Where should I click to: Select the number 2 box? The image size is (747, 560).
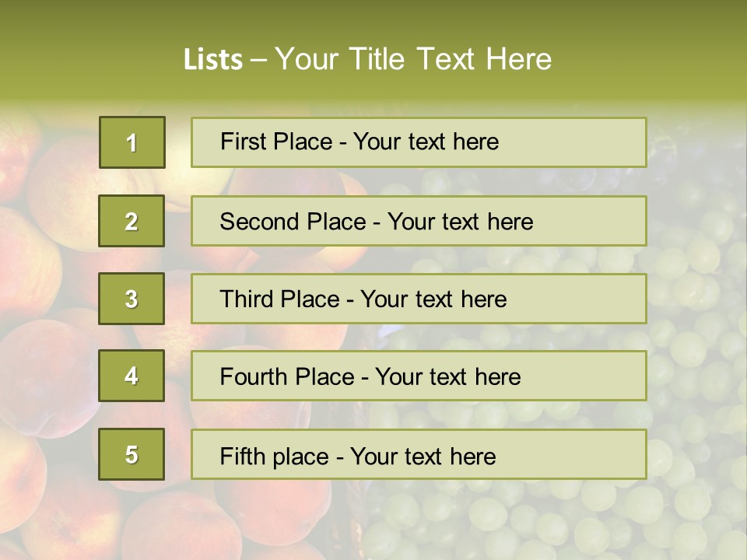132,221
